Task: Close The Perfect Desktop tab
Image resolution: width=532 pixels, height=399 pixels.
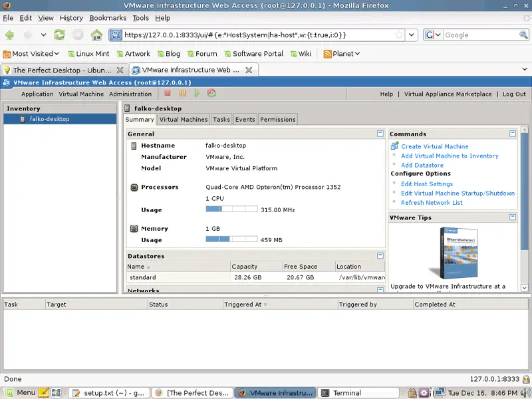Action: 120,70
